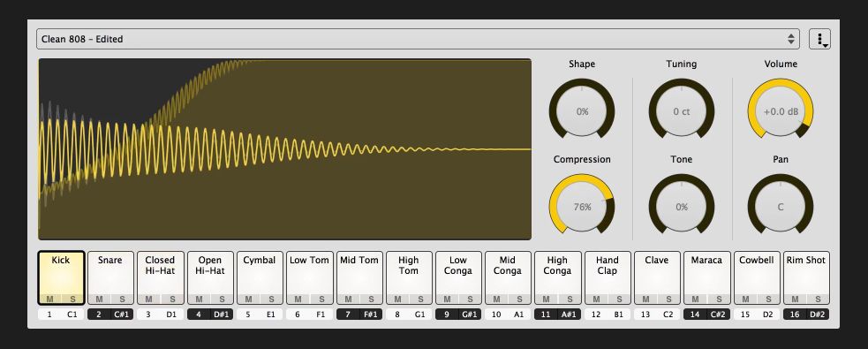Click the Compression knob at 76%
Image resolution: width=868 pixels, height=349 pixels.
pyautogui.click(x=582, y=207)
